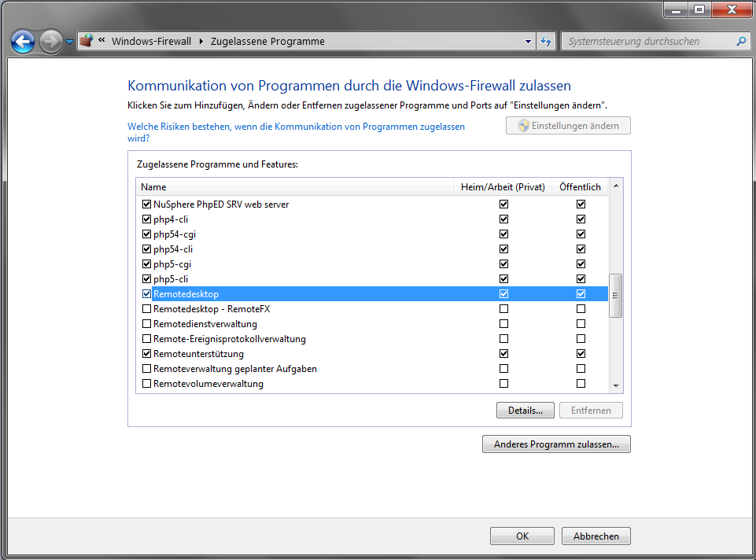Select Windows-Firewall in the breadcrumb path

pos(151,42)
